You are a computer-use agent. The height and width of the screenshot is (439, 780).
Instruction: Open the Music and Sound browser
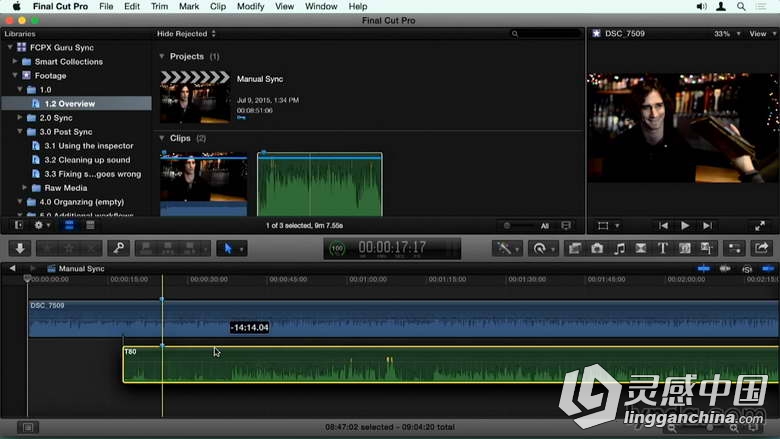pyautogui.click(x=619, y=248)
